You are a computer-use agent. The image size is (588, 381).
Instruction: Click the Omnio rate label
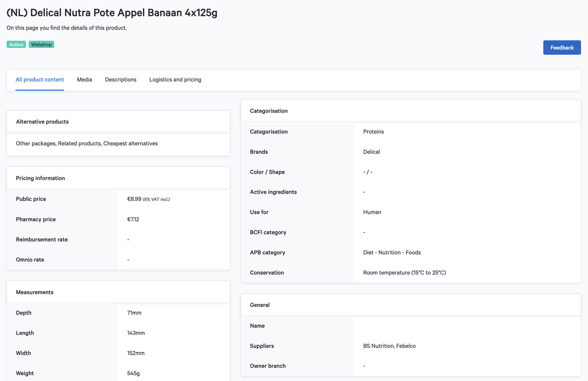click(x=30, y=260)
